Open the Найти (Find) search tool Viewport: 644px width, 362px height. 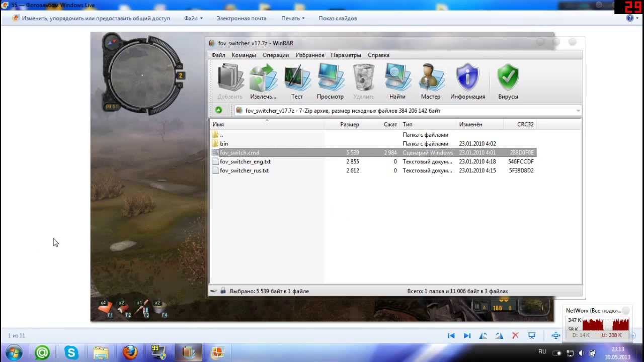[x=397, y=81]
